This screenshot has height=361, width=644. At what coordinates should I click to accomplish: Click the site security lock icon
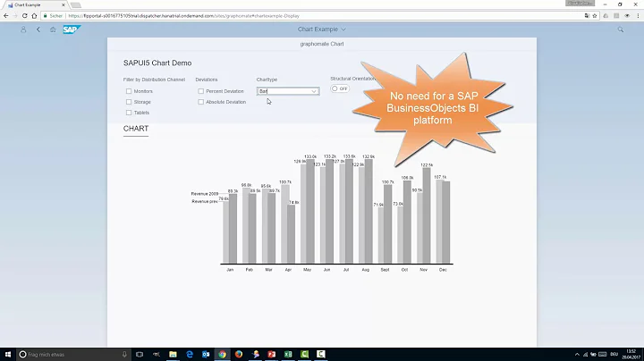coord(46,16)
